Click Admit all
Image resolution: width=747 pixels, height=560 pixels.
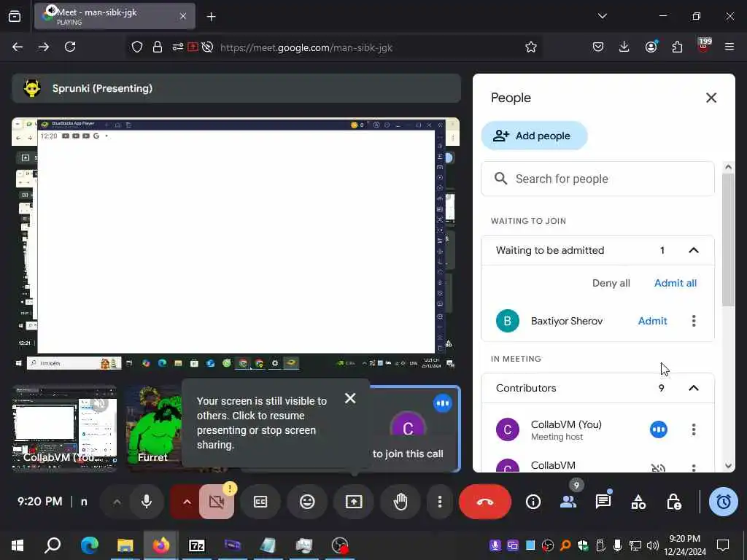(x=675, y=283)
